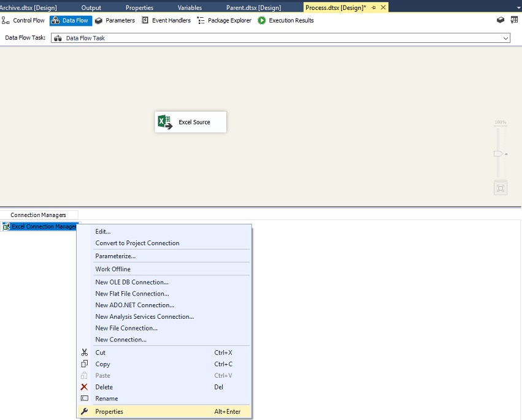Screen dimensions: 522x420
Task: Click the Event Handlers icon
Action: click(145, 20)
